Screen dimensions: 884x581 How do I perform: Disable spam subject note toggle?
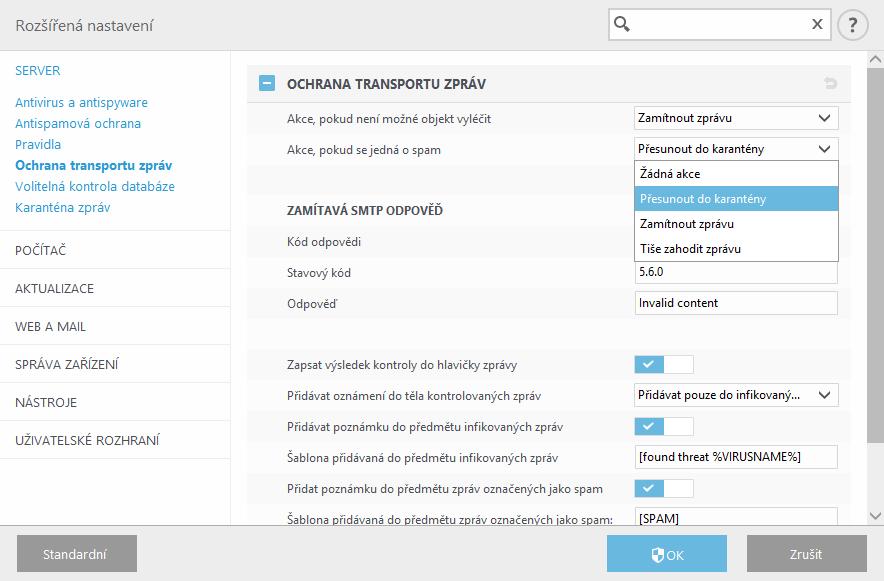click(664, 489)
